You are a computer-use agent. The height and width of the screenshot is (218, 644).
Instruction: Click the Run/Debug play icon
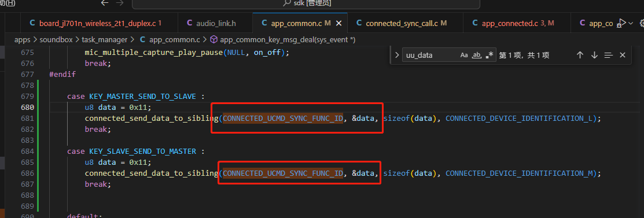(x=622, y=23)
